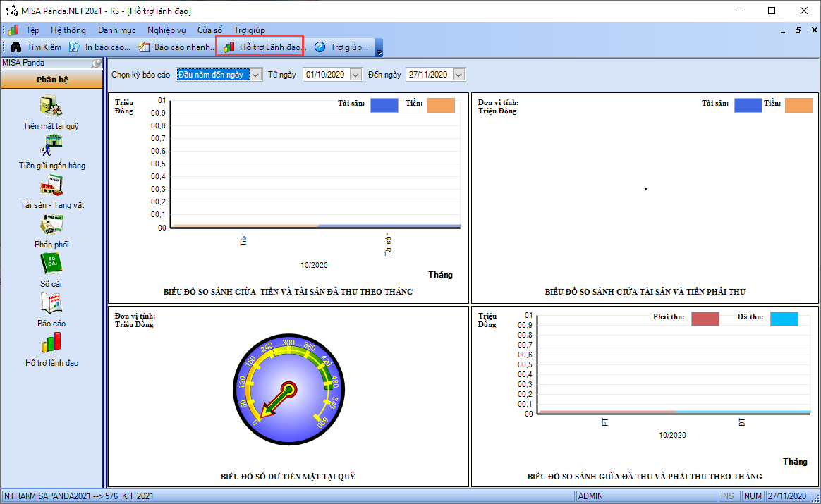Open the Báo cáo sidebar icon

[51, 304]
